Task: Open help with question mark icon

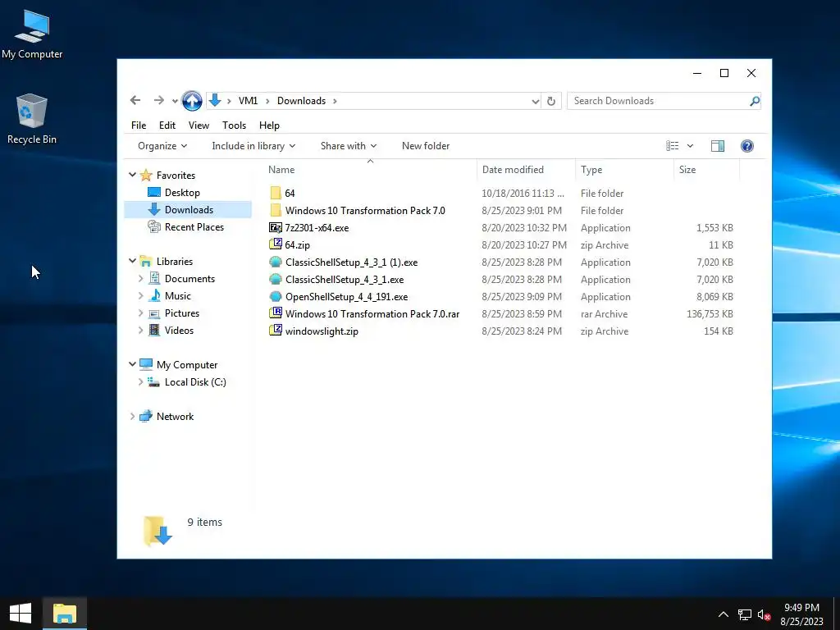Action: click(746, 146)
